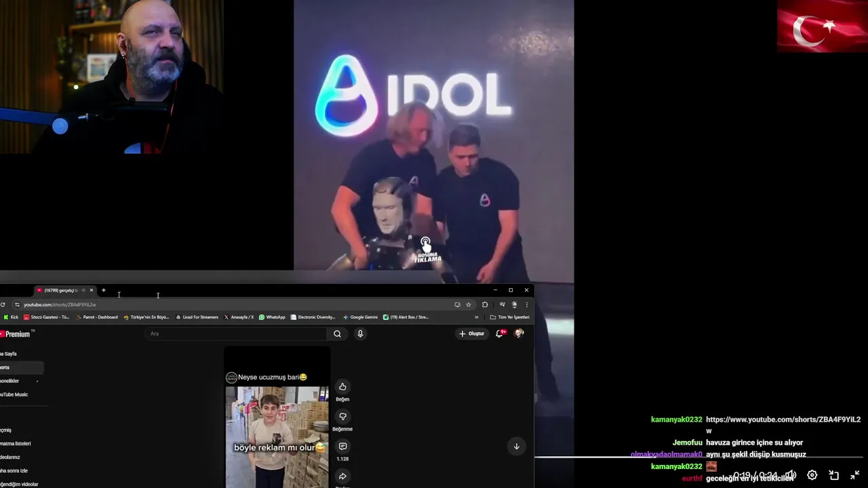Open the Short's channel avatar
This screenshot has width=868, height=488.
[x=231, y=378]
